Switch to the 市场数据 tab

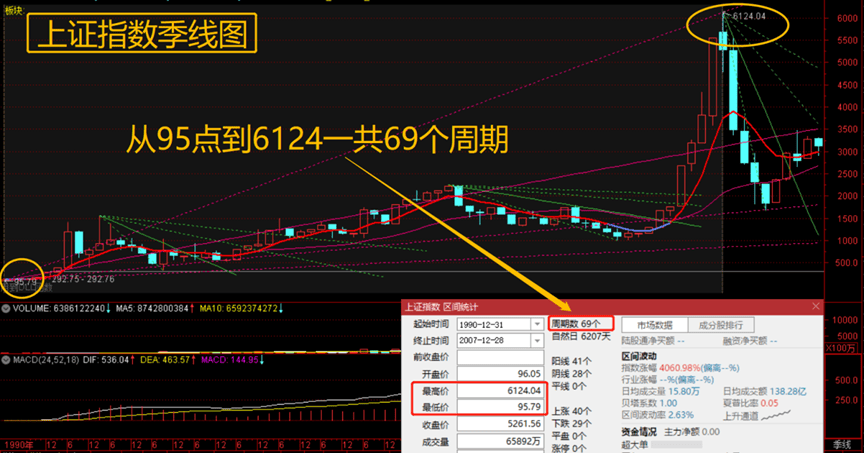tap(655, 325)
